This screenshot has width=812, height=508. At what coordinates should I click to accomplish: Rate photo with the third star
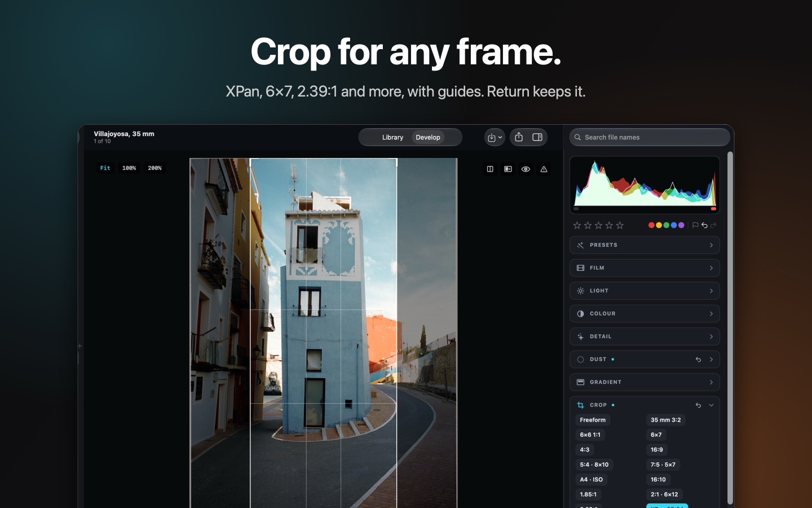[x=598, y=225]
